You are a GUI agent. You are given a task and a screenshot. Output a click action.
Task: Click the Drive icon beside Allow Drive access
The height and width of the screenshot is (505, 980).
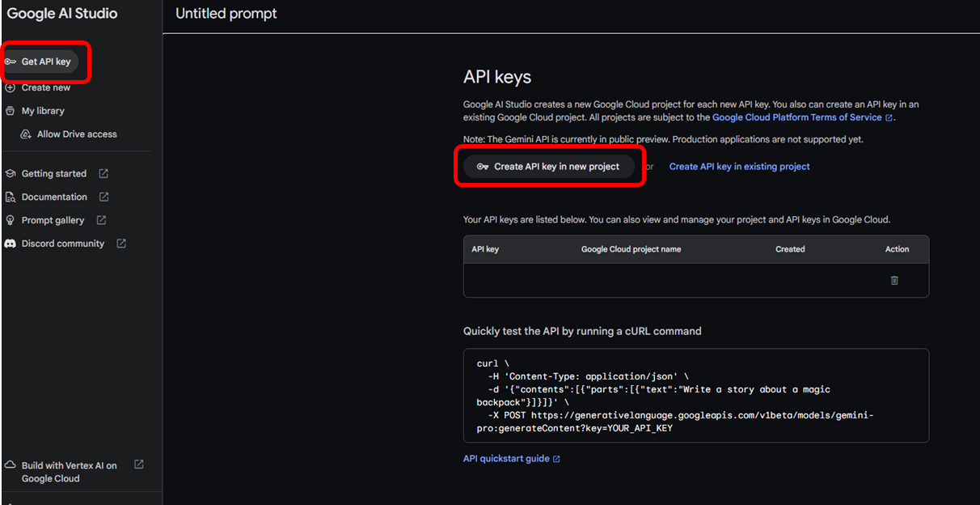(26, 134)
